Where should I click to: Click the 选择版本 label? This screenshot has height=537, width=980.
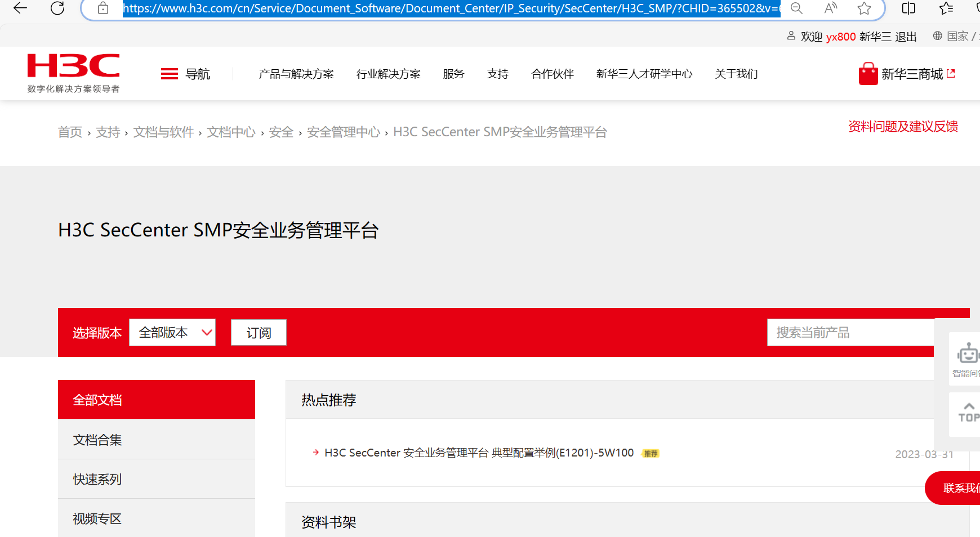(97, 333)
